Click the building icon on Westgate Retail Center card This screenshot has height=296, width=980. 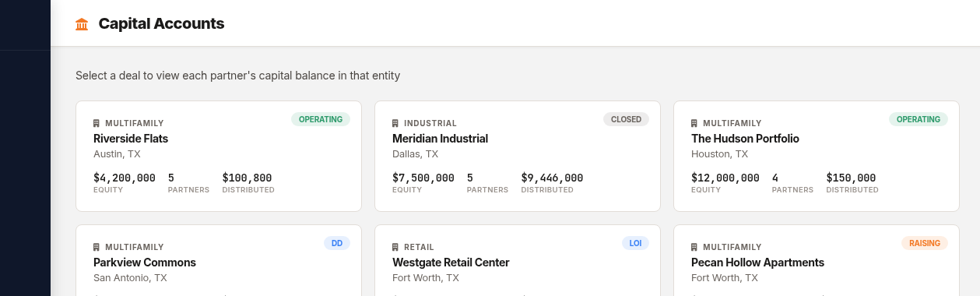tap(395, 247)
